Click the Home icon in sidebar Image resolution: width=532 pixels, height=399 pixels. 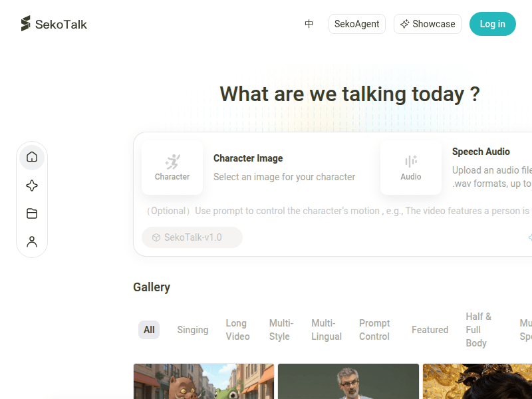[x=32, y=158]
